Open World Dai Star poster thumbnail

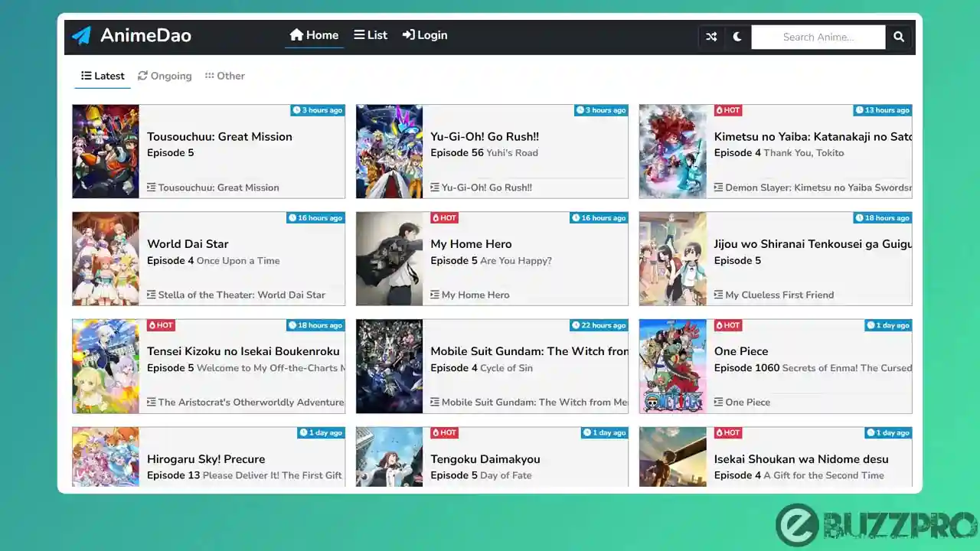point(106,259)
